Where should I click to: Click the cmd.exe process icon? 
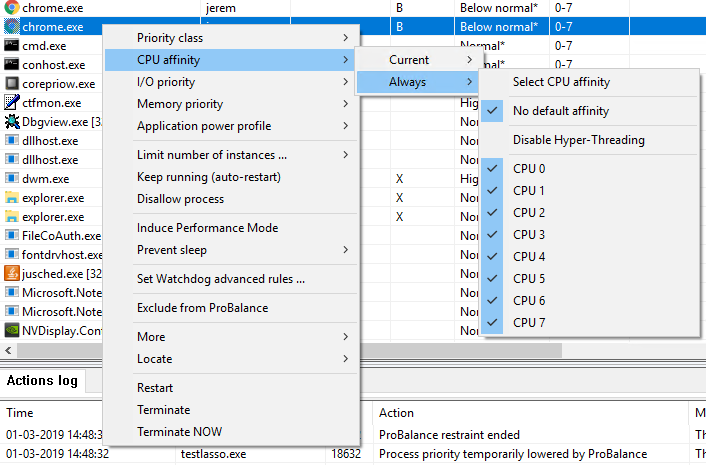point(12,45)
